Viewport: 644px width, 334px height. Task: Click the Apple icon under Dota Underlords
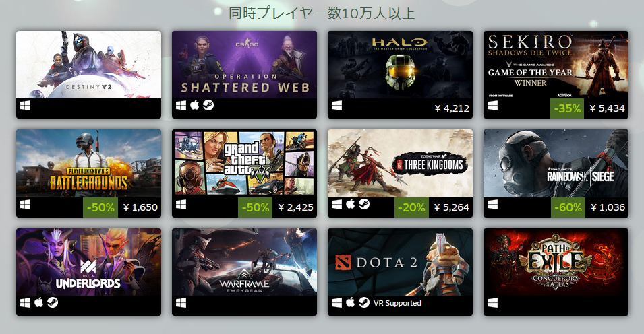(39, 302)
